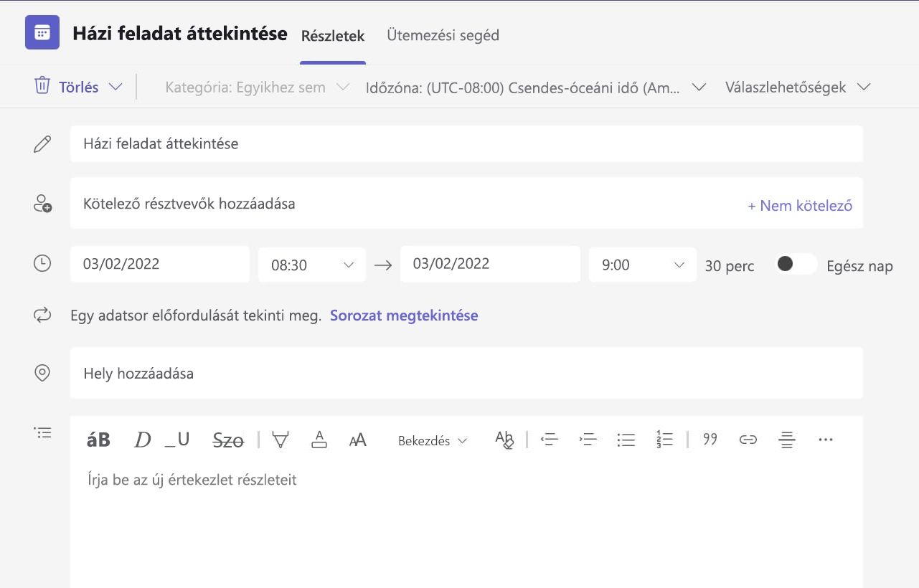Viewport: 919px width, 588px height.
Task: Toggle the Egész nap all-day switch
Action: tap(796, 264)
